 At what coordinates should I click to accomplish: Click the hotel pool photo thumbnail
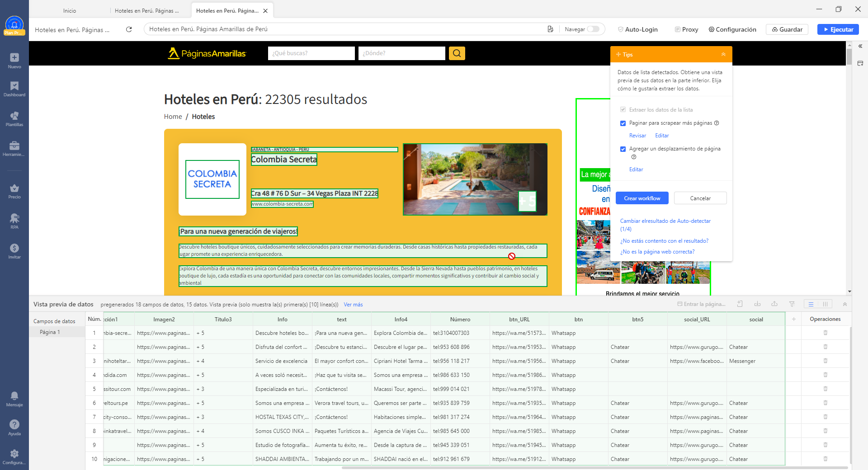click(475, 179)
